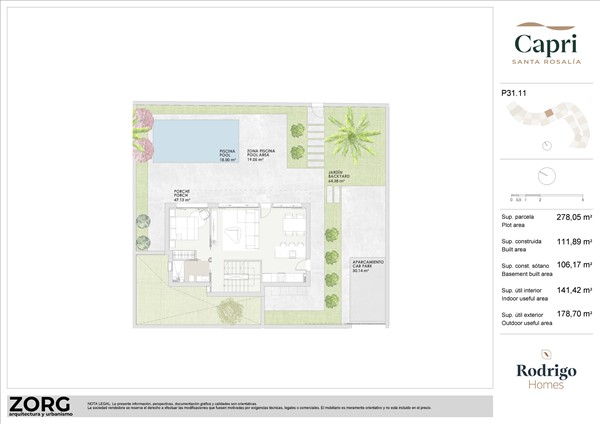The height and width of the screenshot is (424, 600).
Task: Click the scale bar under the compass
Action: tap(546, 196)
